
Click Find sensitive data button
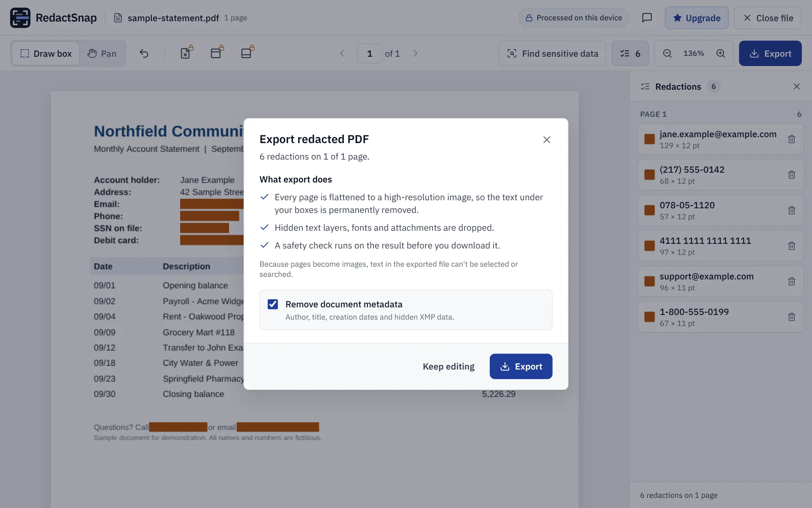point(552,53)
